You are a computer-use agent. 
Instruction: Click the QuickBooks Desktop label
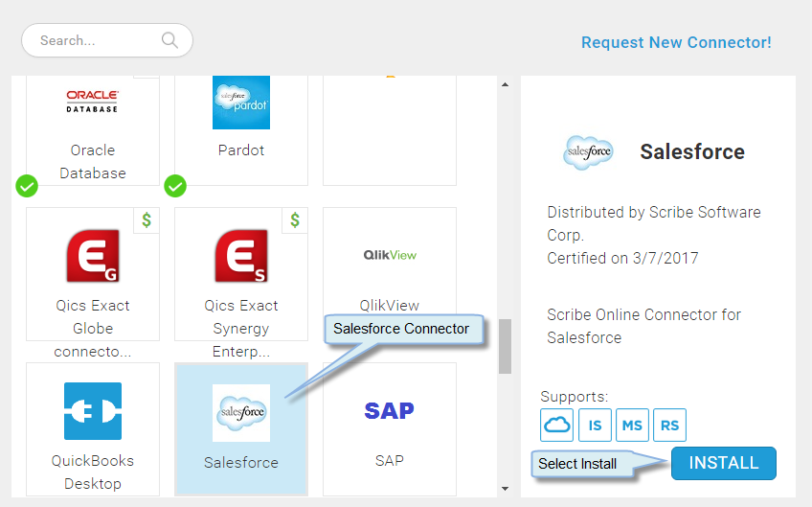93,472
